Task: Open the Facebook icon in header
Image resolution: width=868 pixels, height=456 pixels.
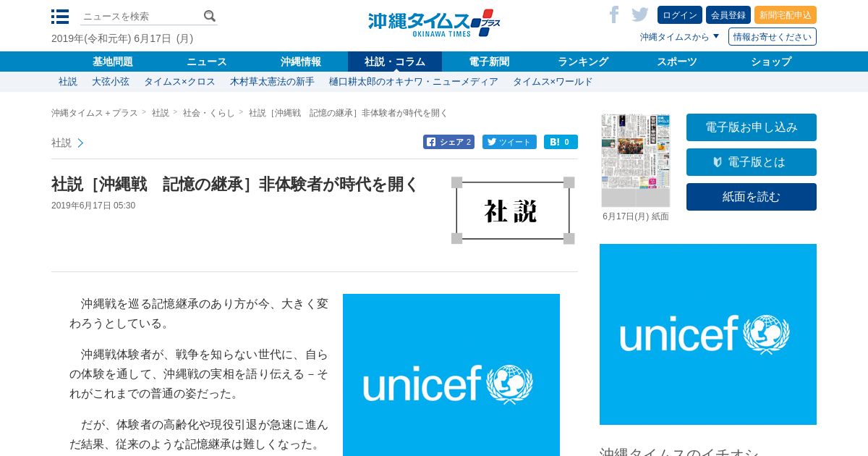Action: tap(614, 14)
